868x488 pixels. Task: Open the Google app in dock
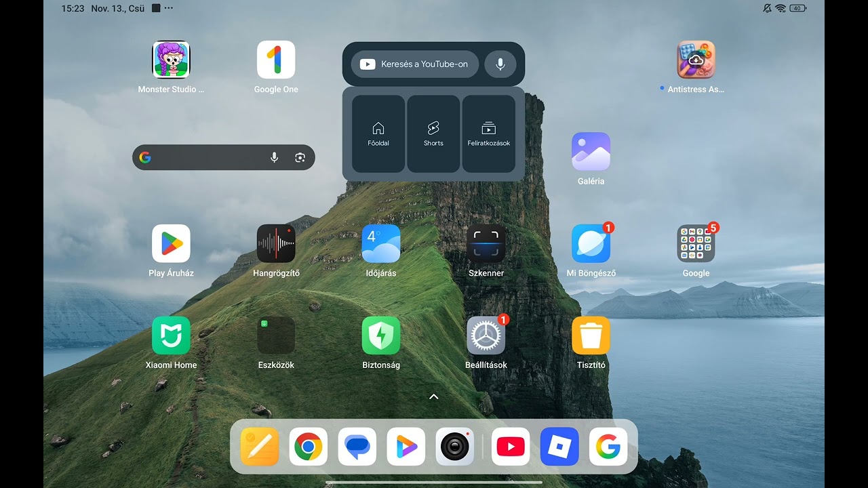608,447
